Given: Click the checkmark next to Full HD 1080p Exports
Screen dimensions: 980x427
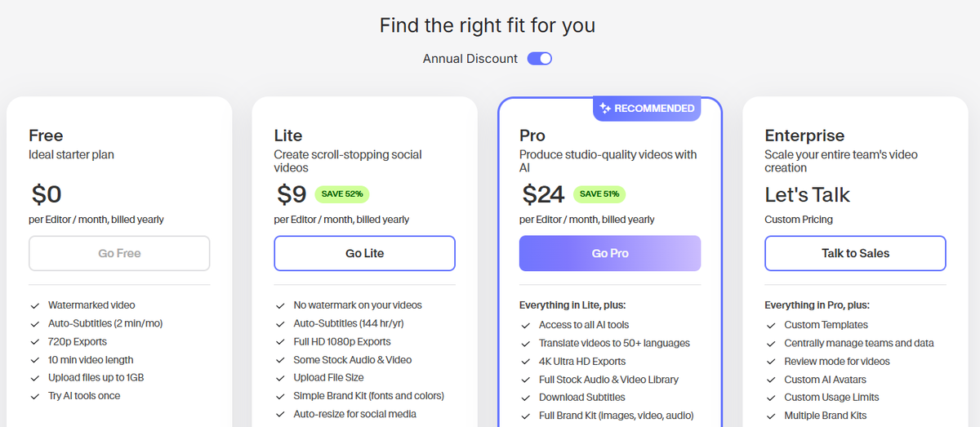Looking at the screenshot, I should click(281, 342).
